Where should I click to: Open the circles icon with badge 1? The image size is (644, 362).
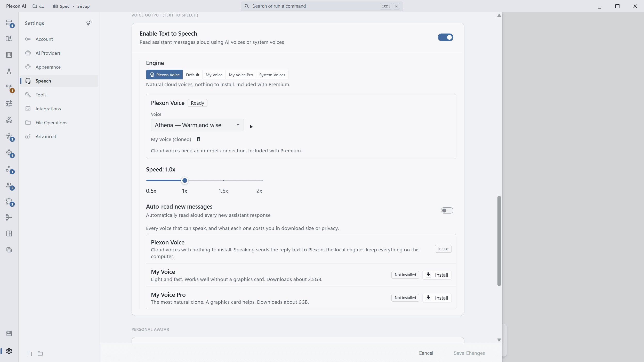pyautogui.click(x=9, y=169)
